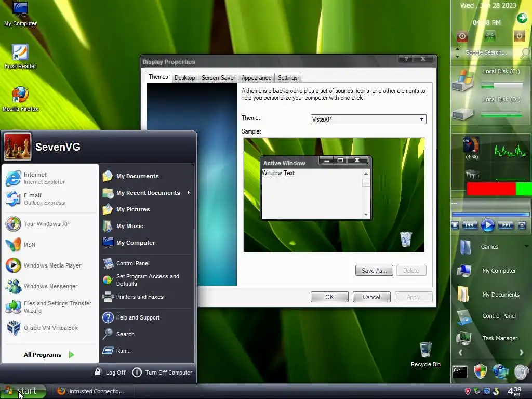Click the sidebar player progress bar

490,215
